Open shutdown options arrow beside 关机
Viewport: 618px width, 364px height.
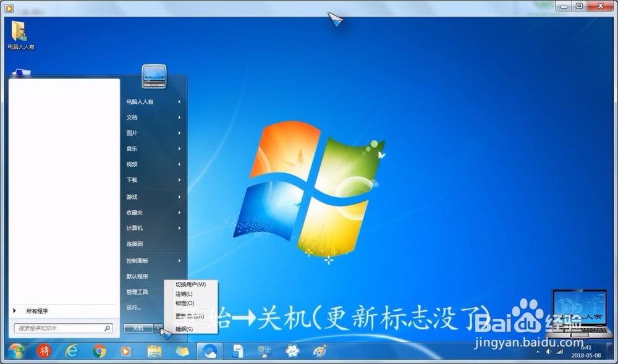[158, 328]
